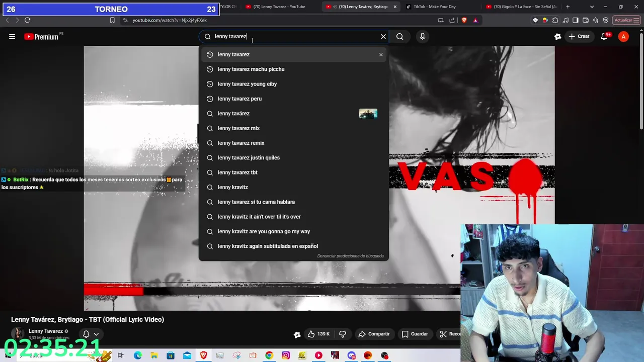Open the share page icon in the address bar
644x362 pixels.
[x=452, y=20]
